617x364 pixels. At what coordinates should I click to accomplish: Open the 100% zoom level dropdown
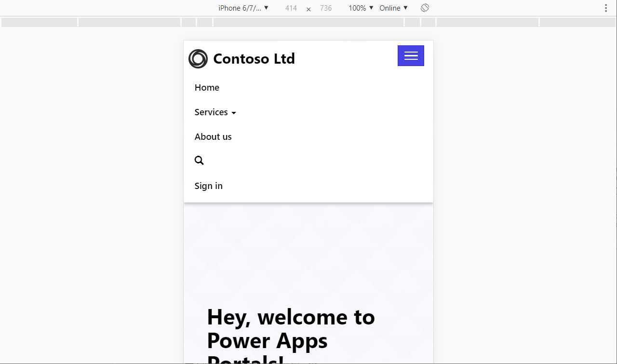361,8
